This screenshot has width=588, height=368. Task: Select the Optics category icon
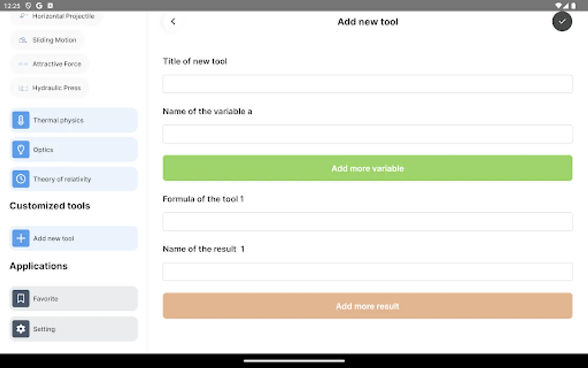tap(20, 149)
